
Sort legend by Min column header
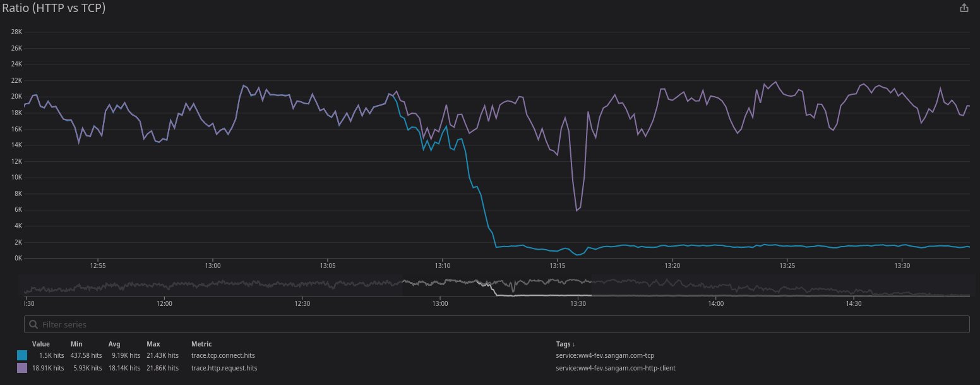click(x=76, y=344)
